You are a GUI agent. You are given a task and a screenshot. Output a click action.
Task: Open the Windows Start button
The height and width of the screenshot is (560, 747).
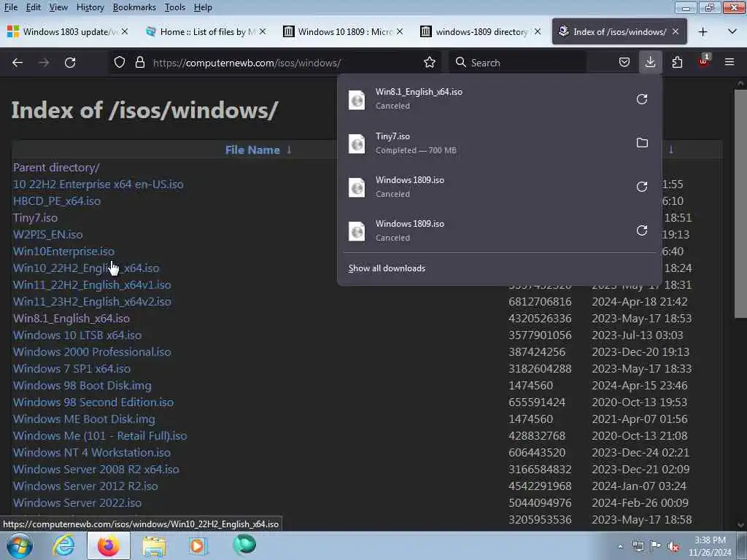click(x=19, y=545)
